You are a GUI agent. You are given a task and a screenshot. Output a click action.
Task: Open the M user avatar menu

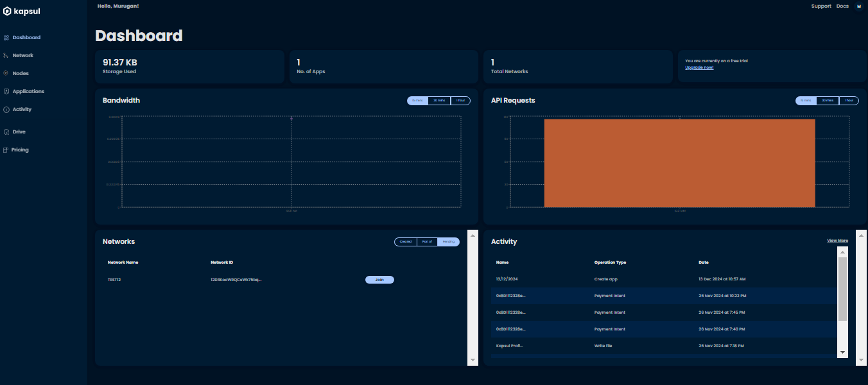[858, 6]
